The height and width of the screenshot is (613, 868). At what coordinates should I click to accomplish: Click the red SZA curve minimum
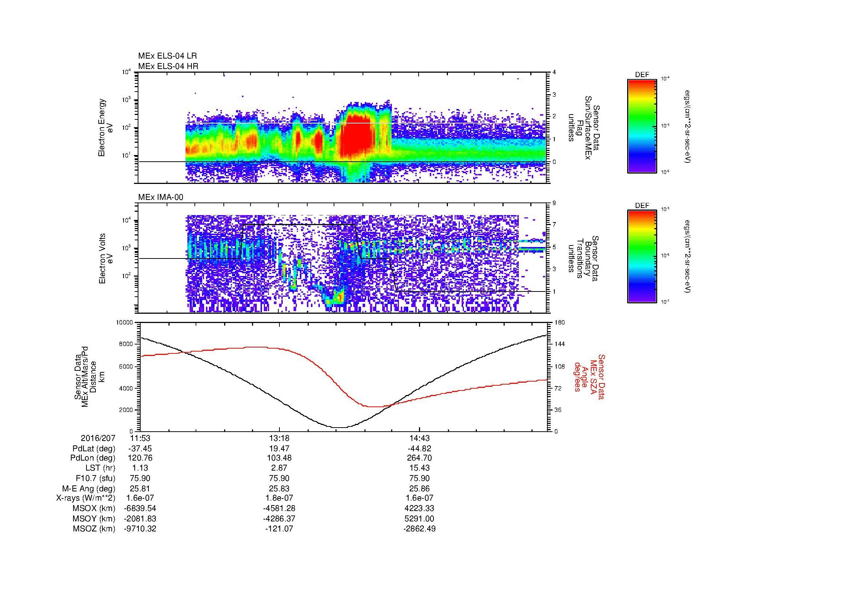pyautogui.click(x=374, y=407)
